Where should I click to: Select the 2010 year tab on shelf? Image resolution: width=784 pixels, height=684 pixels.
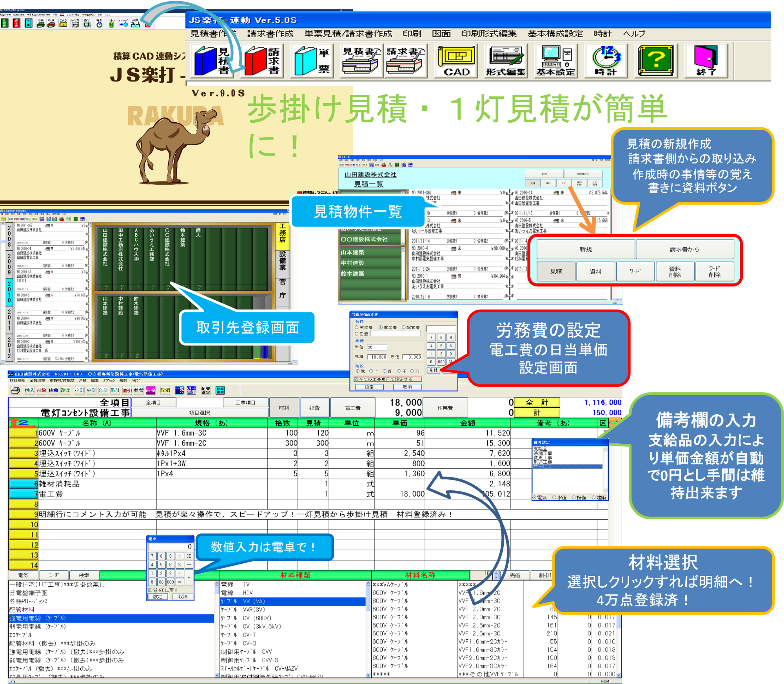click(9, 292)
